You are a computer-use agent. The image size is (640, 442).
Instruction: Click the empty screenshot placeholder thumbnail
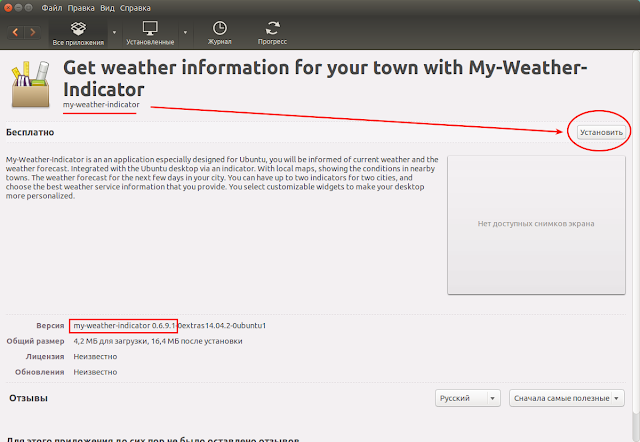pyautogui.click(x=536, y=224)
